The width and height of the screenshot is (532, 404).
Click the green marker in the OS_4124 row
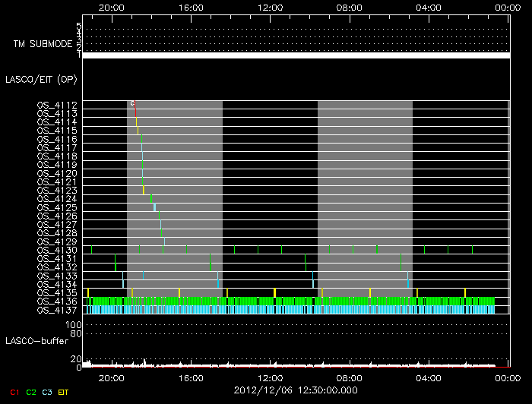[150, 198]
